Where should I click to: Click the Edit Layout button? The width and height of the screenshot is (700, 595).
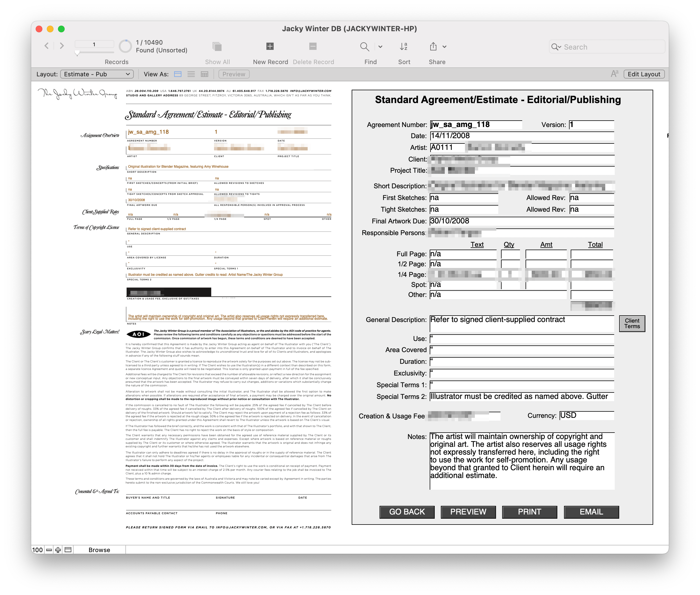click(644, 74)
